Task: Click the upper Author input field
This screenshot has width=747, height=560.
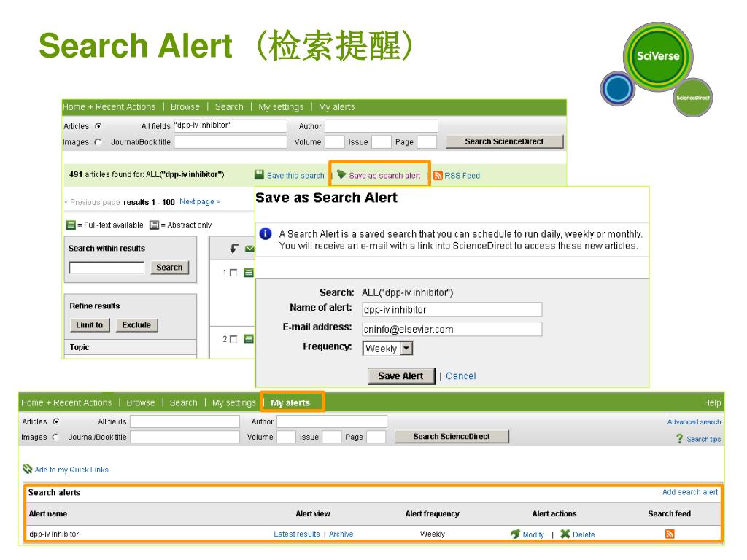Action: tap(381, 125)
